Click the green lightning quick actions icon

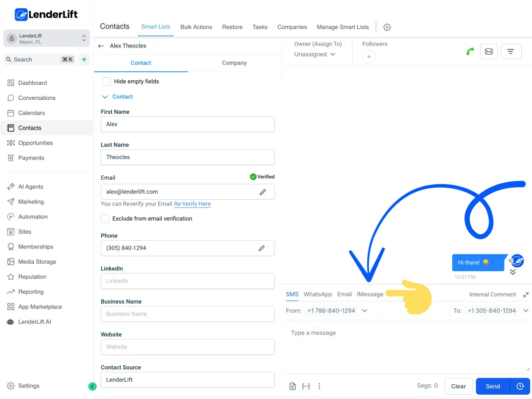[84, 59]
